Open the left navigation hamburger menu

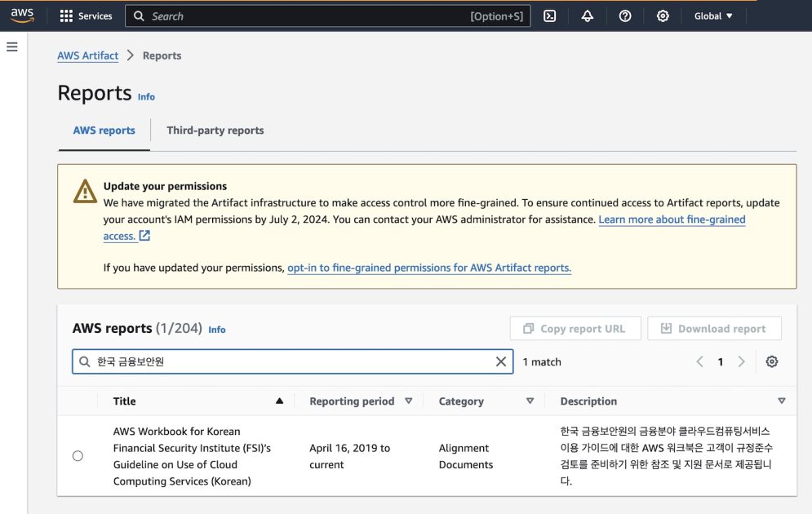coord(11,47)
